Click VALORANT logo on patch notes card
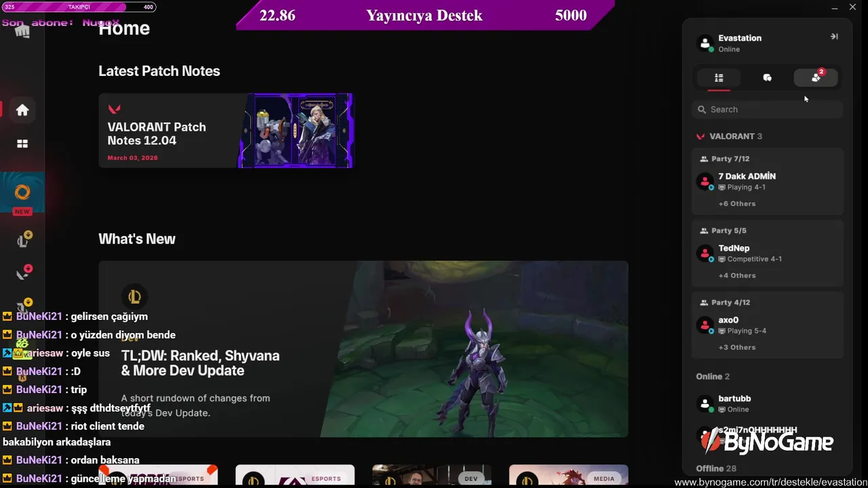Screen dimensions: 868x488 [x=115, y=108]
